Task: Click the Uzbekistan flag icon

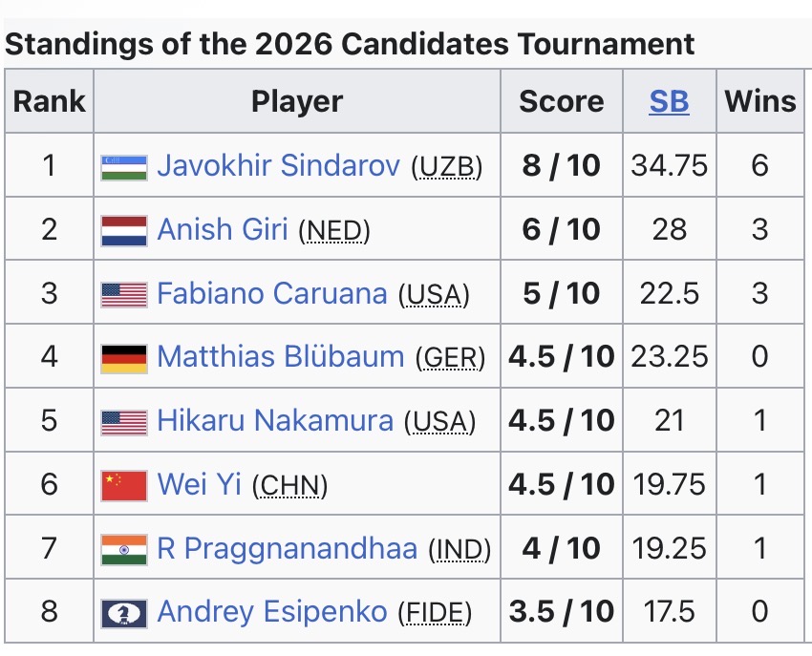Action: [x=124, y=166]
